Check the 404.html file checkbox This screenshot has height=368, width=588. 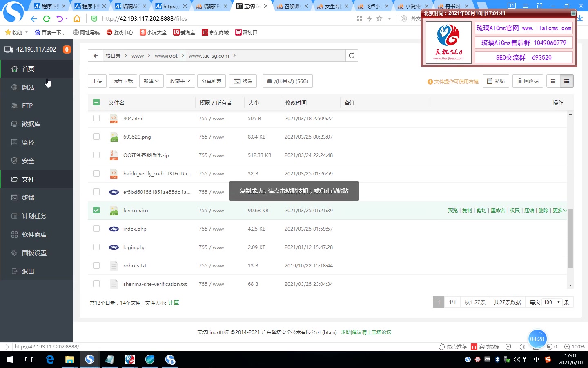[x=96, y=118]
